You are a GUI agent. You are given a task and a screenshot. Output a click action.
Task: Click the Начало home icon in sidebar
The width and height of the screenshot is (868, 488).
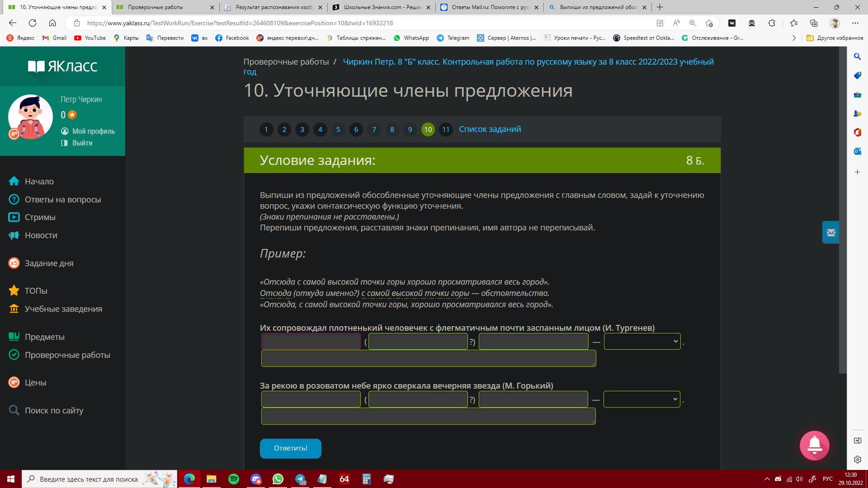[x=14, y=181]
